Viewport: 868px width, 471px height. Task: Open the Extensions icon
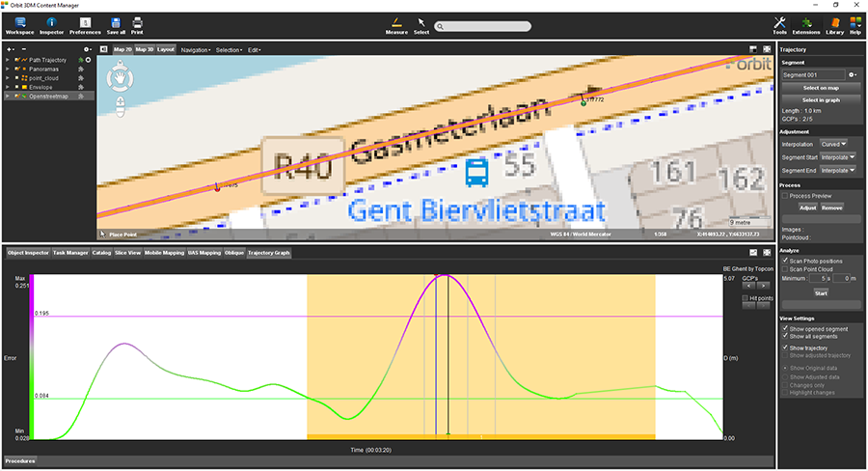pos(806,25)
